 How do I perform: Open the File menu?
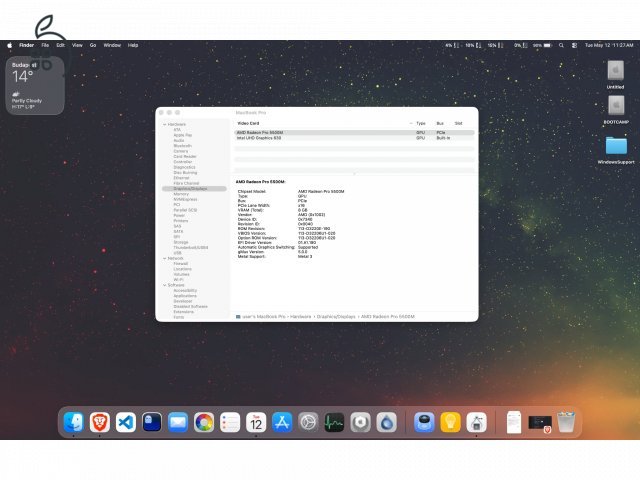tap(45, 45)
